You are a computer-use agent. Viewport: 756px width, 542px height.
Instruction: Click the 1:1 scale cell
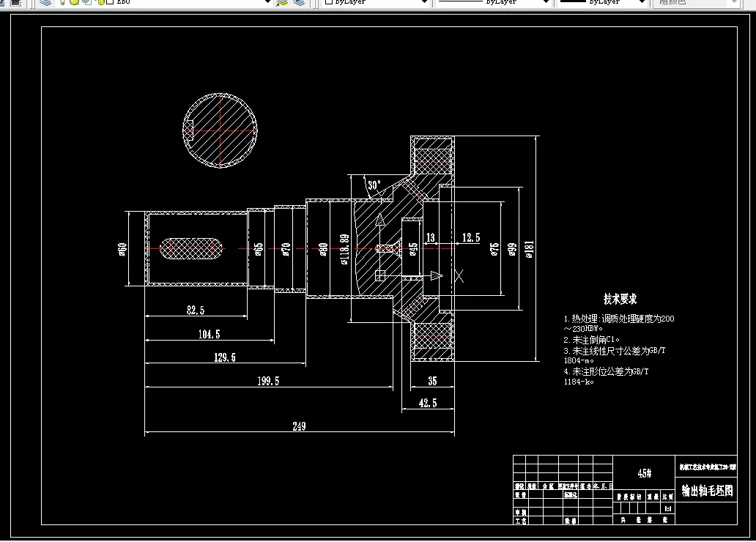[x=668, y=509]
